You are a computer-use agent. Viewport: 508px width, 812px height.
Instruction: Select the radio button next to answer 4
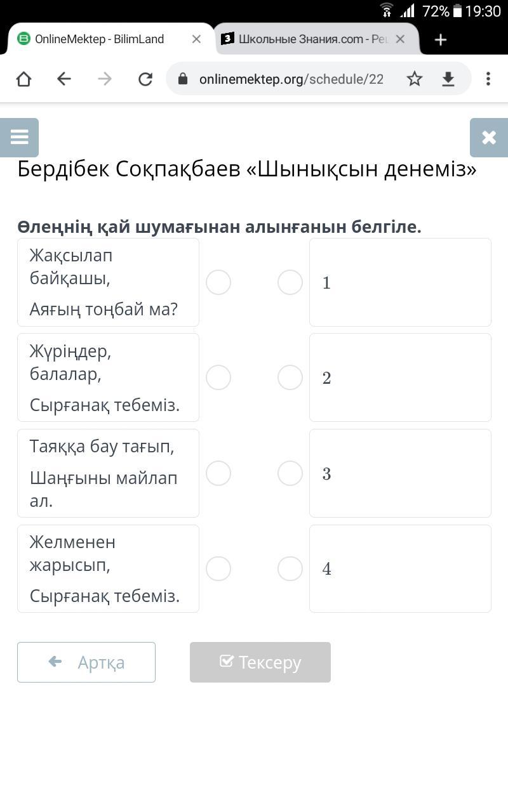290,568
